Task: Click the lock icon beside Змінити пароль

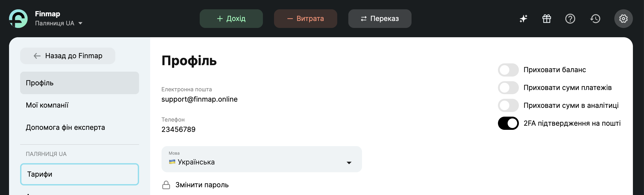Action: (166, 185)
